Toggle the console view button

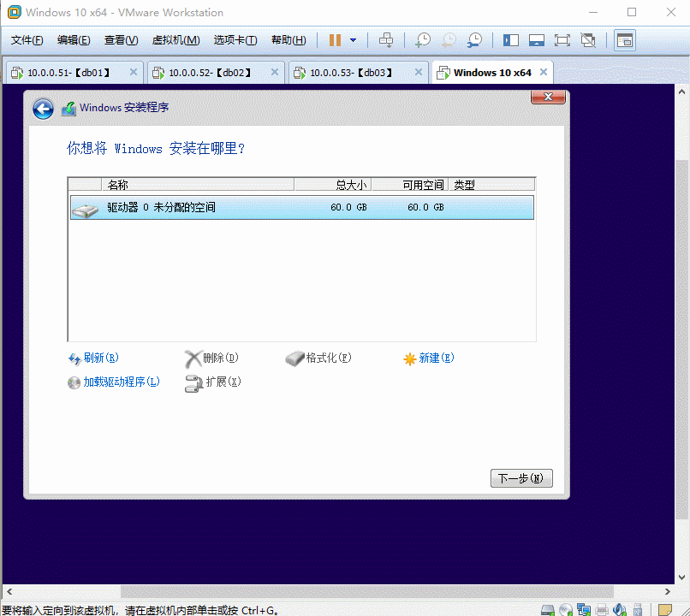point(624,40)
